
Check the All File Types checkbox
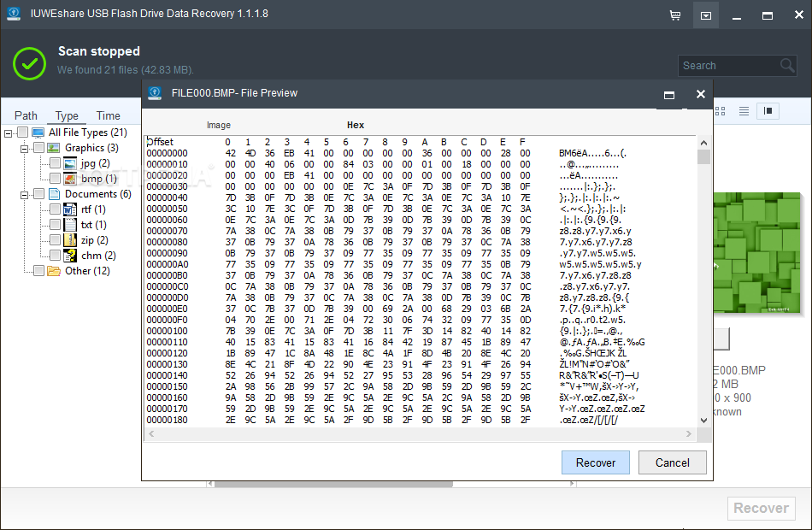coord(22,132)
